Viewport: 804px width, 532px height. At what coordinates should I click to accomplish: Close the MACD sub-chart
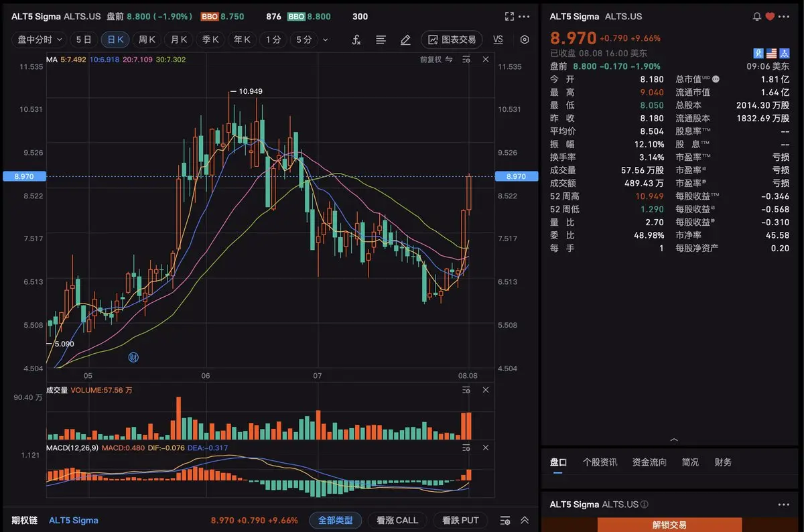click(x=486, y=447)
